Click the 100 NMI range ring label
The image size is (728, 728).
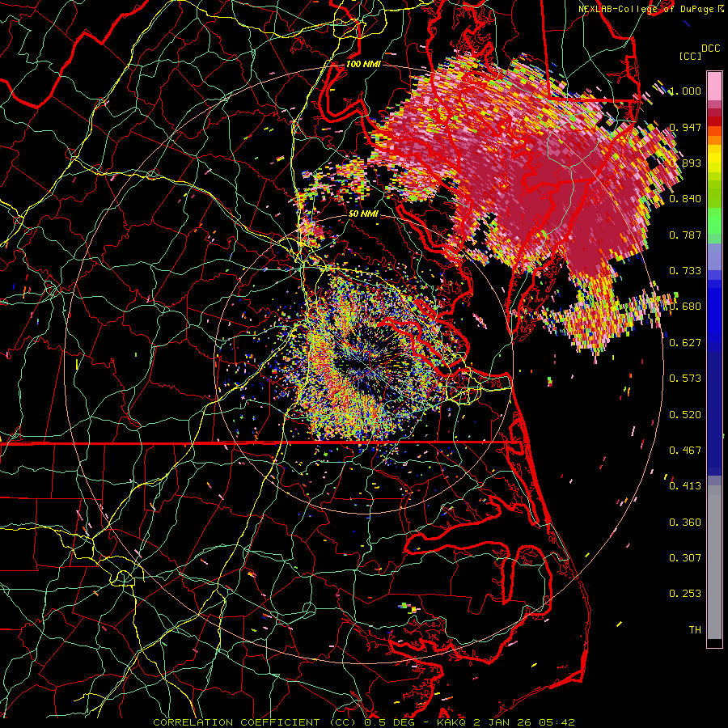363,64
